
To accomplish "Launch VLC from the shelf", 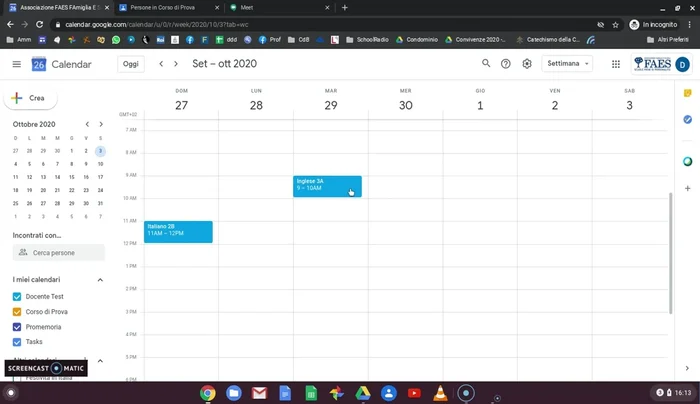I will coord(440,393).
